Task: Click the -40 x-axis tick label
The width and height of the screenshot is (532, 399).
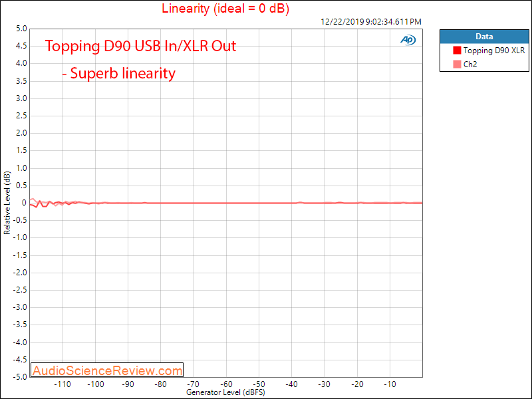Action: click(x=291, y=384)
